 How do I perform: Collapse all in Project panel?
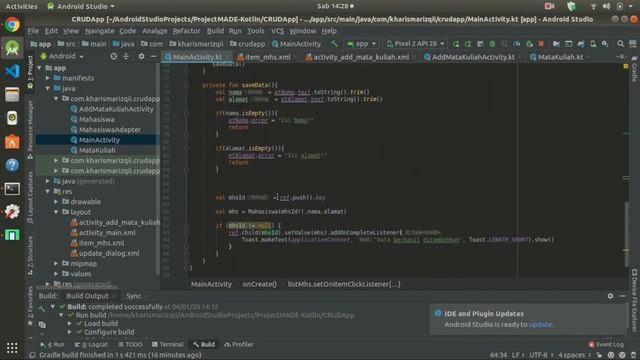[126, 56]
